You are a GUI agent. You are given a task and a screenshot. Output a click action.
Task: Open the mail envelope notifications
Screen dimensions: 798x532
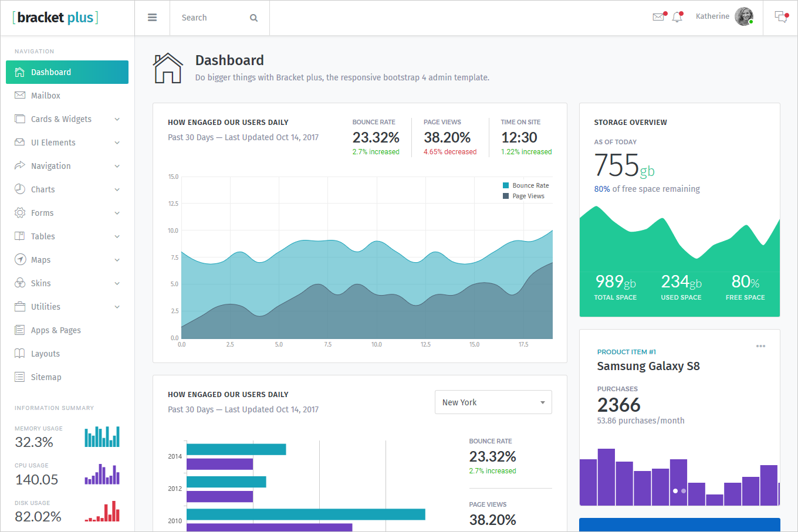pos(658,17)
